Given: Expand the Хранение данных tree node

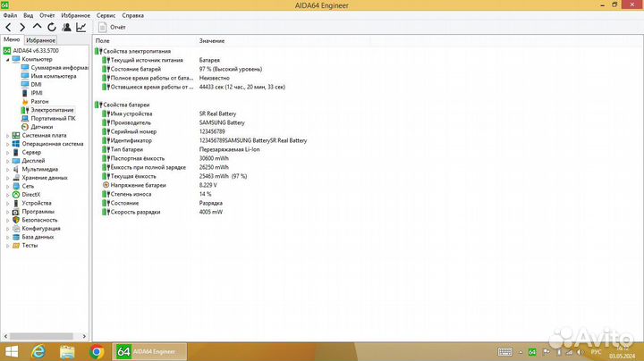Looking at the screenshot, I should [x=7, y=178].
